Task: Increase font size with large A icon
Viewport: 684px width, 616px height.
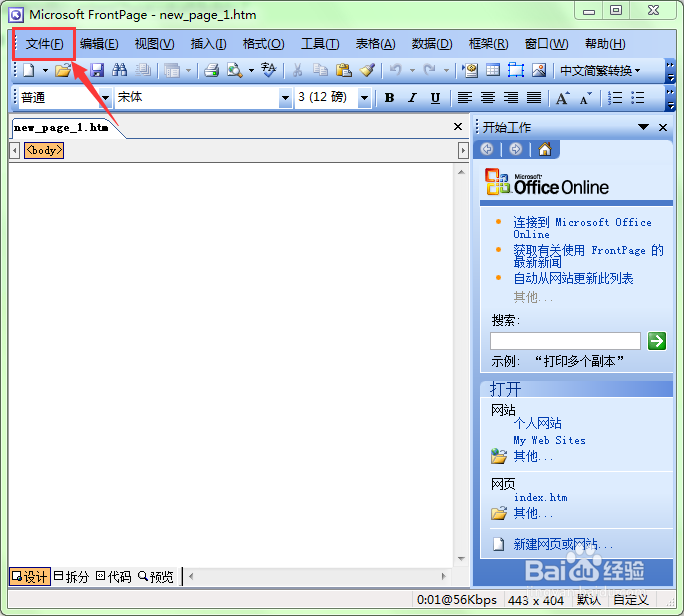Action: click(562, 97)
